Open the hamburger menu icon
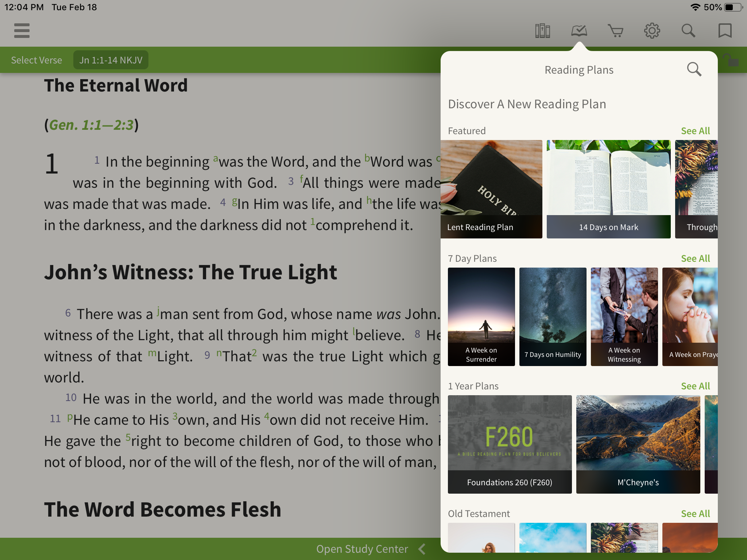The height and width of the screenshot is (560, 747). (x=22, y=31)
